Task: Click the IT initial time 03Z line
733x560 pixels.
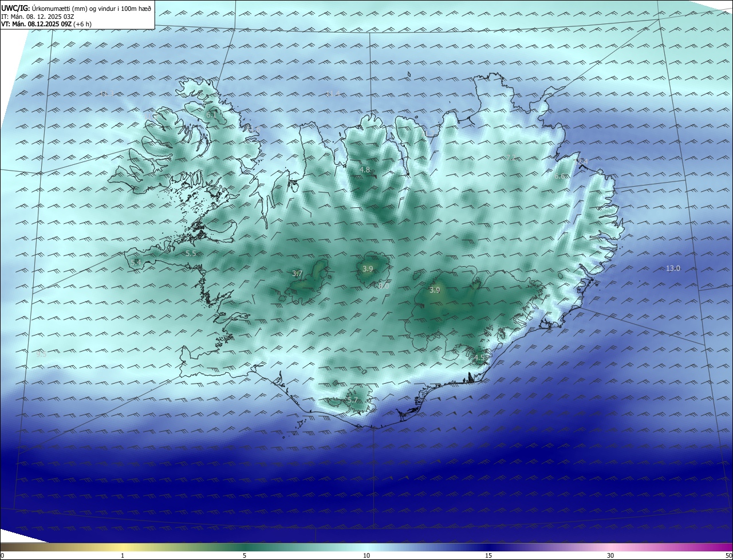Action: (38, 17)
